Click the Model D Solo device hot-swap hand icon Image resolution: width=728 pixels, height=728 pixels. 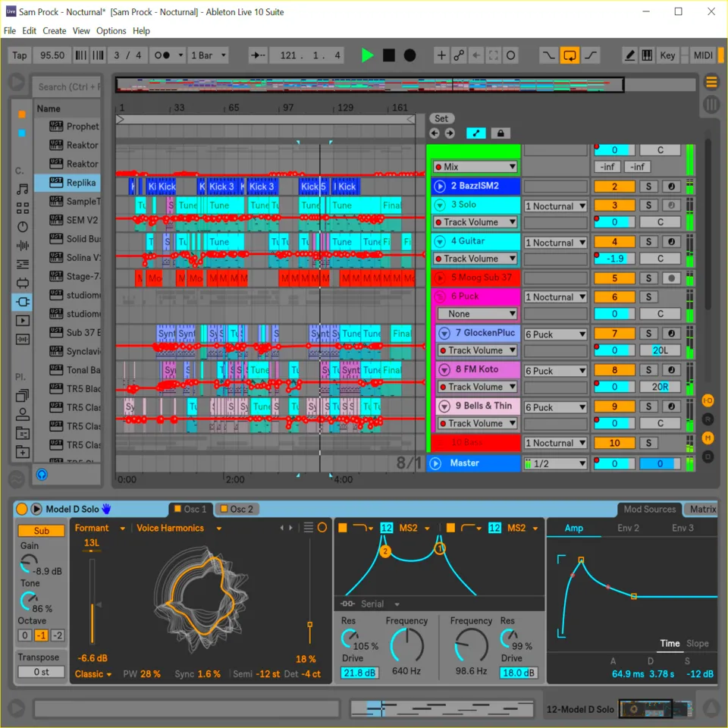[x=106, y=509]
